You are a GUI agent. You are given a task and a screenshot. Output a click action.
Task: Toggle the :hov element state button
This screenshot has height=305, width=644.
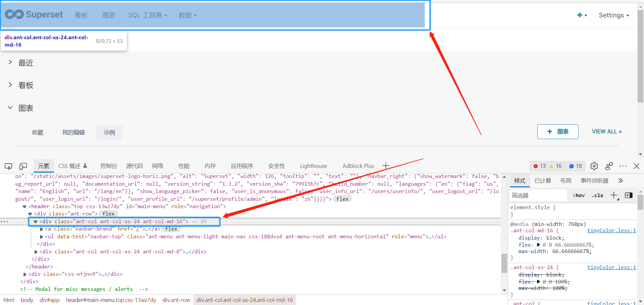point(579,195)
